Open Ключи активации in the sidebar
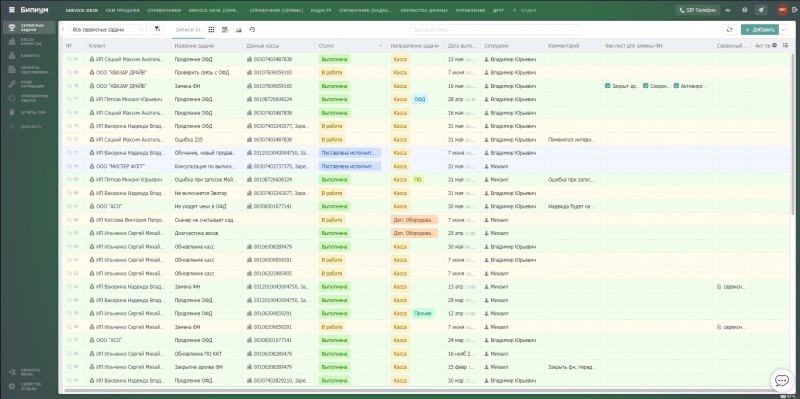Image resolution: width=800 pixels, height=399 pixels. pyautogui.click(x=29, y=84)
